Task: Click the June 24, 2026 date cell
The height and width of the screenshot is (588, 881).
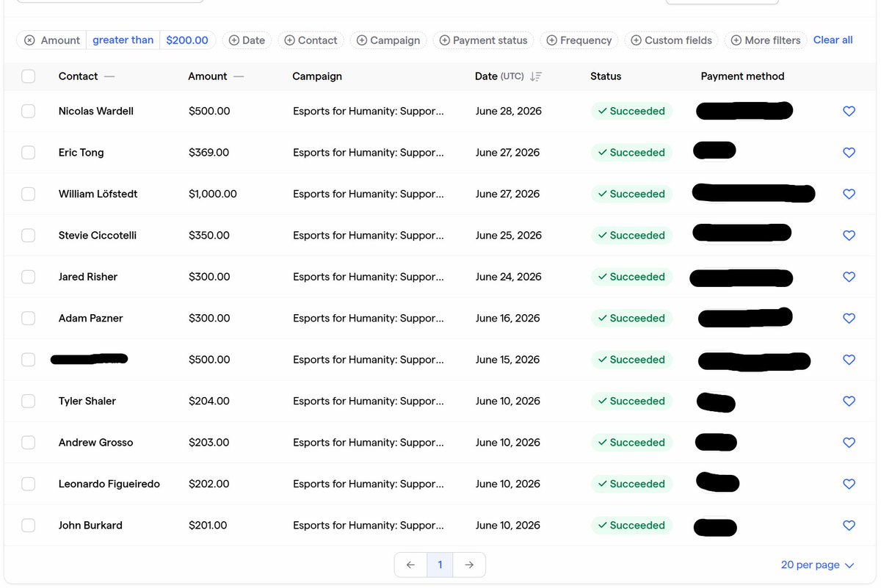Action: coord(509,277)
